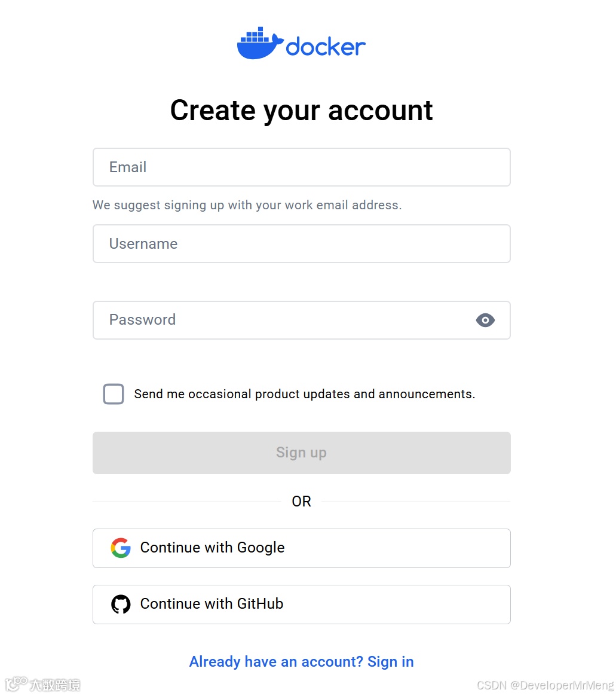
Task: Click the work email suggestion hint text
Action: (247, 205)
